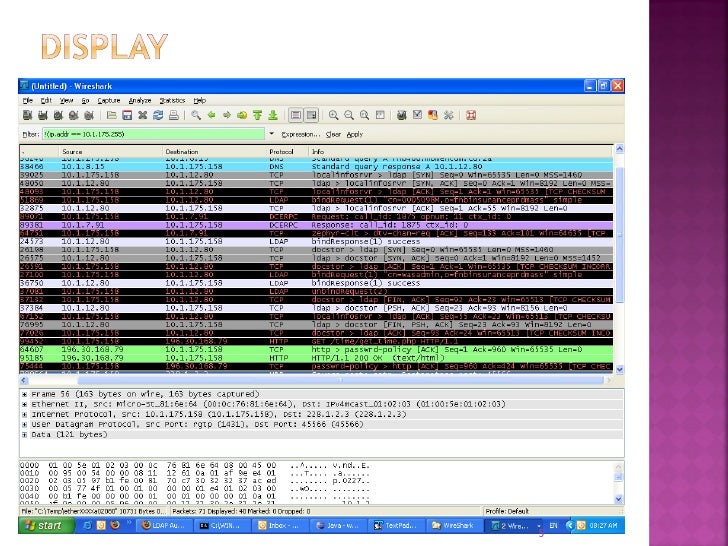Open the Capture menu

[109, 100]
